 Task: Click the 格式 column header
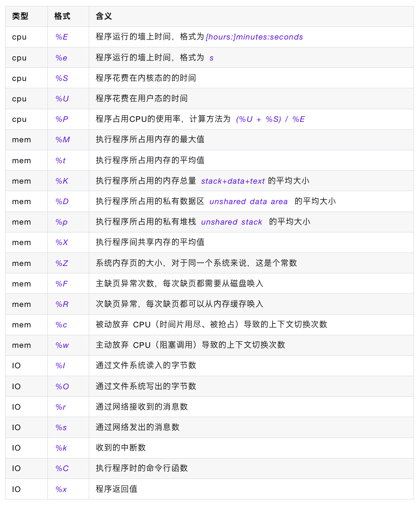point(62,16)
